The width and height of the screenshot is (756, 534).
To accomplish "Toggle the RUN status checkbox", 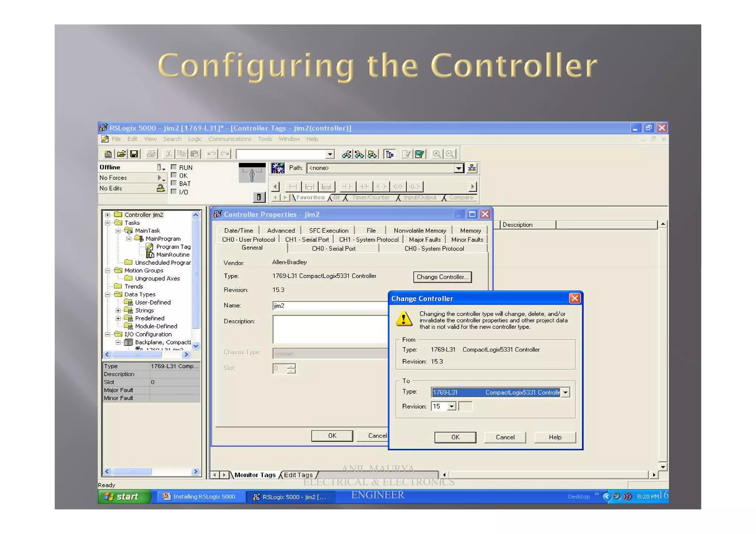I will (x=174, y=167).
